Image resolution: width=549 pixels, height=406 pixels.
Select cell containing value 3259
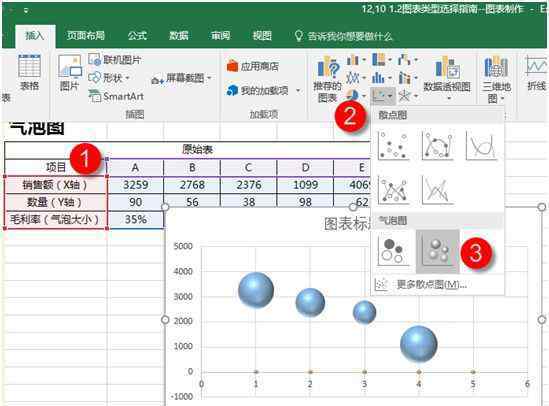click(135, 185)
